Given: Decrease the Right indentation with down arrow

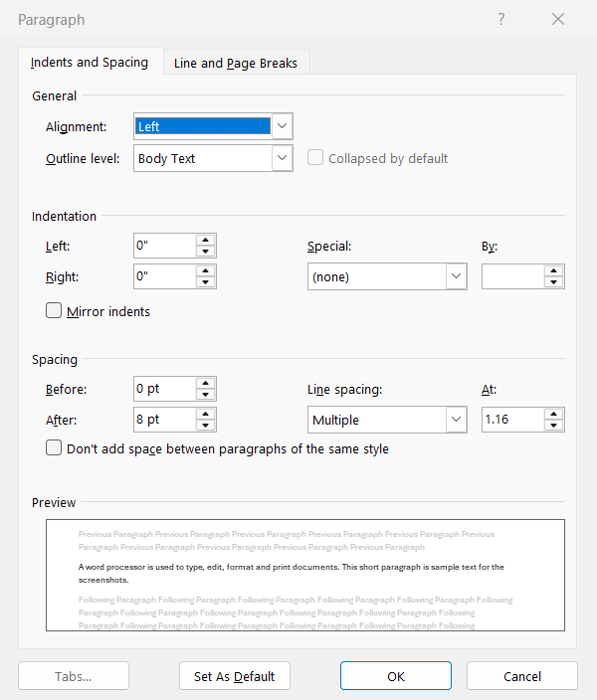Looking at the screenshot, I should 206,282.
